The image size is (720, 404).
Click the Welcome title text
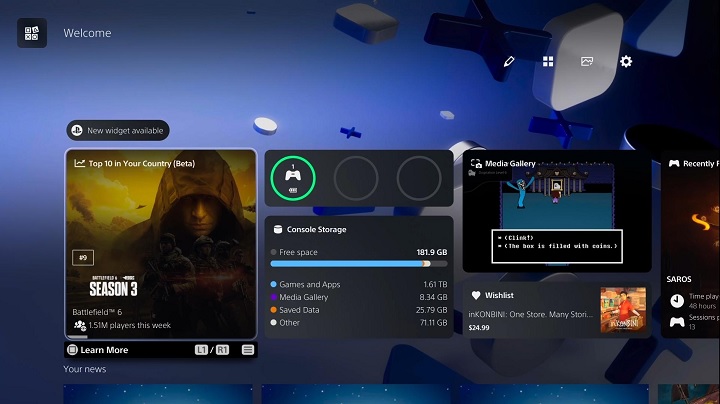coord(87,33)
